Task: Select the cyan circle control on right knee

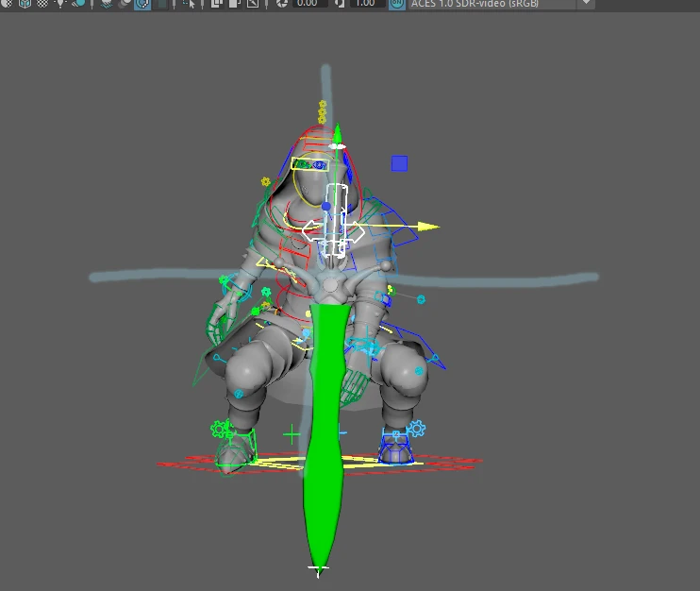Action: coord(419,371)
